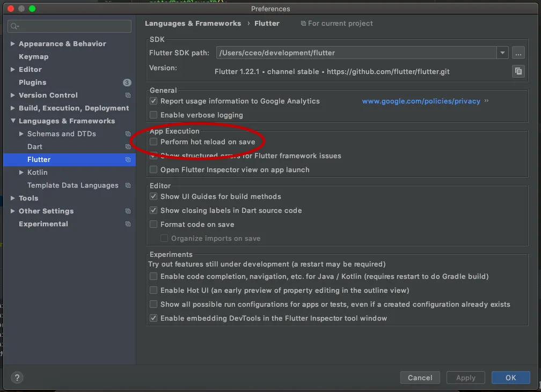Click the copy version info icon

518,71
